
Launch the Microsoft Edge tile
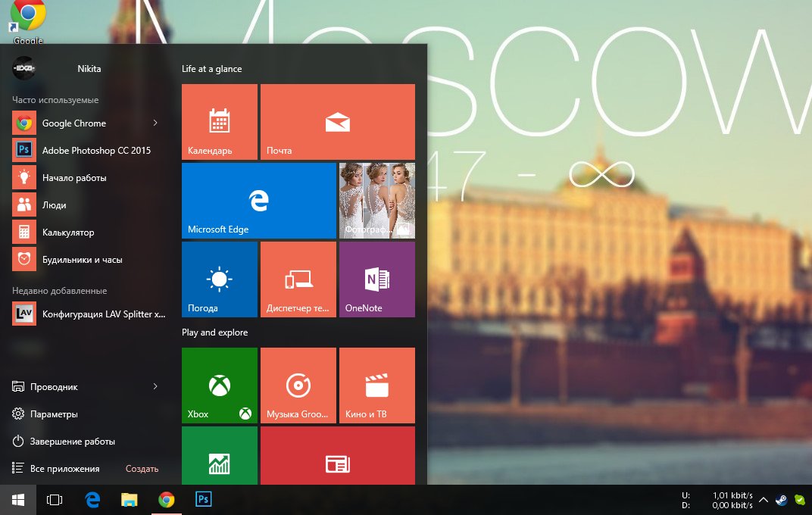pyautogui.click(x=258, y=201)
